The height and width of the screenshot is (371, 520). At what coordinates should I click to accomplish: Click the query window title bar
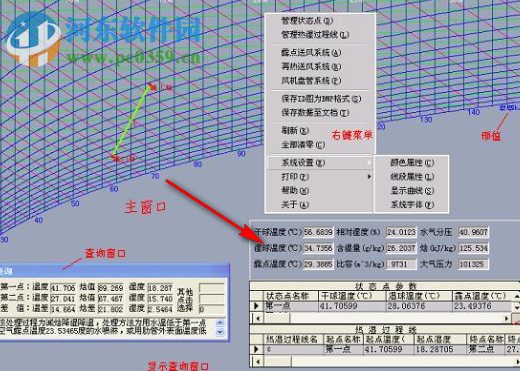[x=114, y=271]
